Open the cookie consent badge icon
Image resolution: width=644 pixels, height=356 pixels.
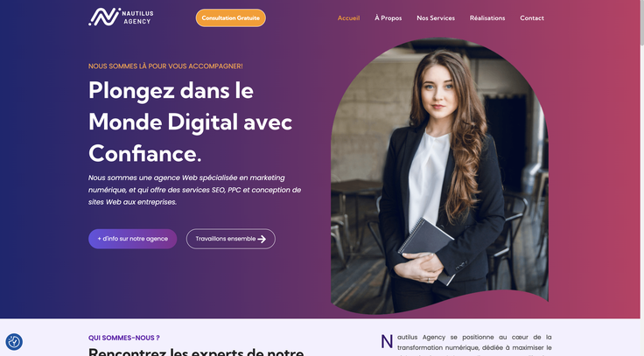click(x=14, y=342)
